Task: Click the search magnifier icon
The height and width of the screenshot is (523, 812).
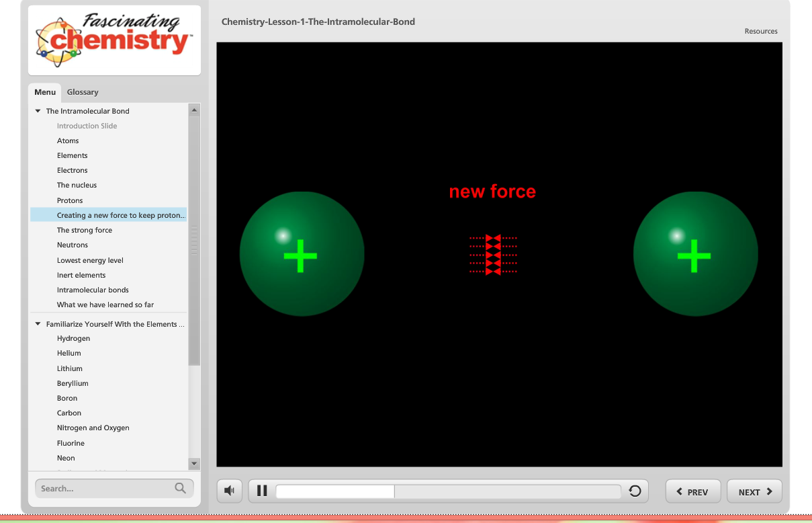Action: click(x=180, y=488)
